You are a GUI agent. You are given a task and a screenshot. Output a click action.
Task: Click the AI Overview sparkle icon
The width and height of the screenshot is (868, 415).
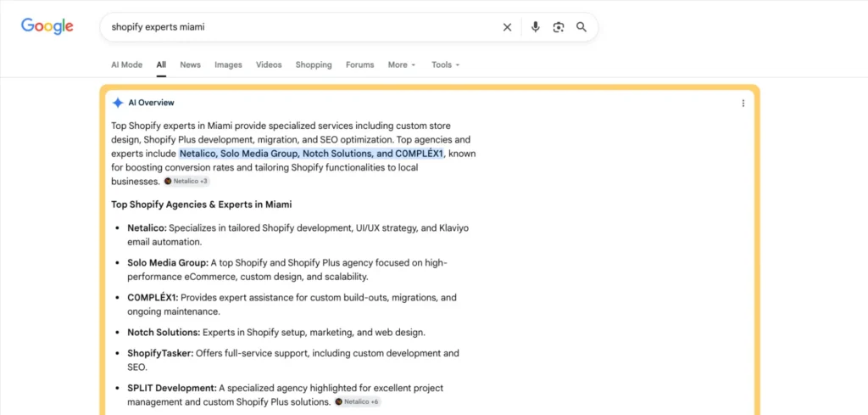[x=117, y=103]
